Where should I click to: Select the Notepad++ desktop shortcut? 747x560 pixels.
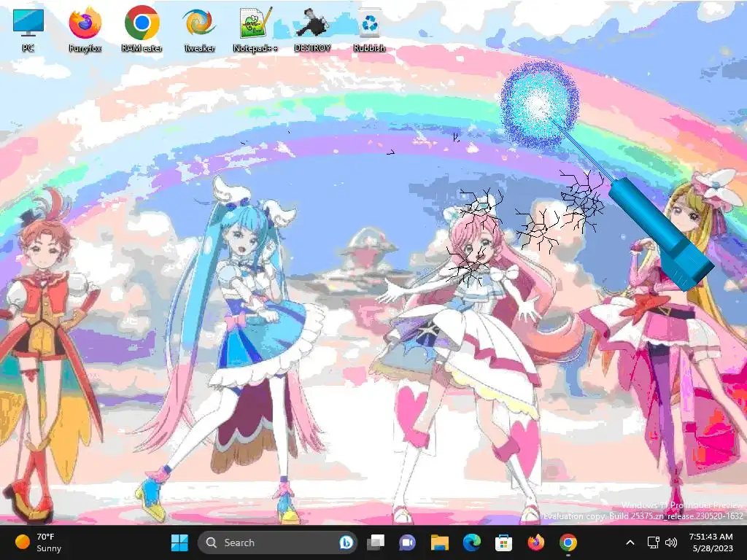256,29
